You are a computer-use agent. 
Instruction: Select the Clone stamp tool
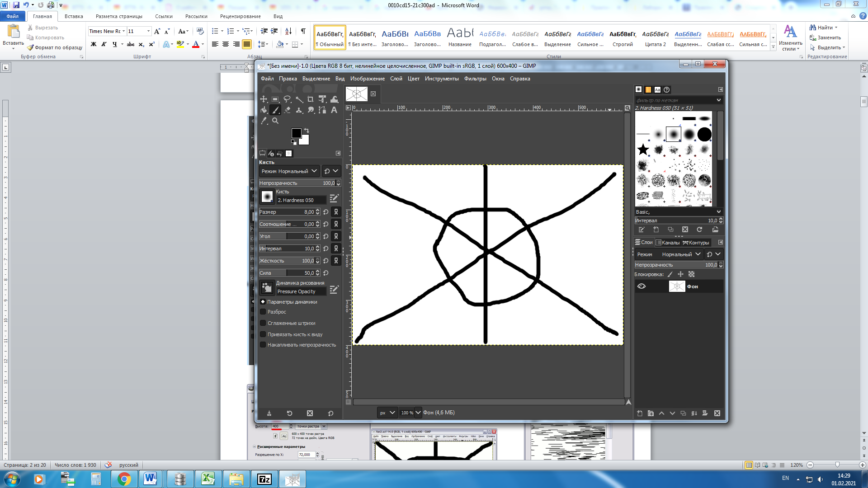[x=299, y=110]
